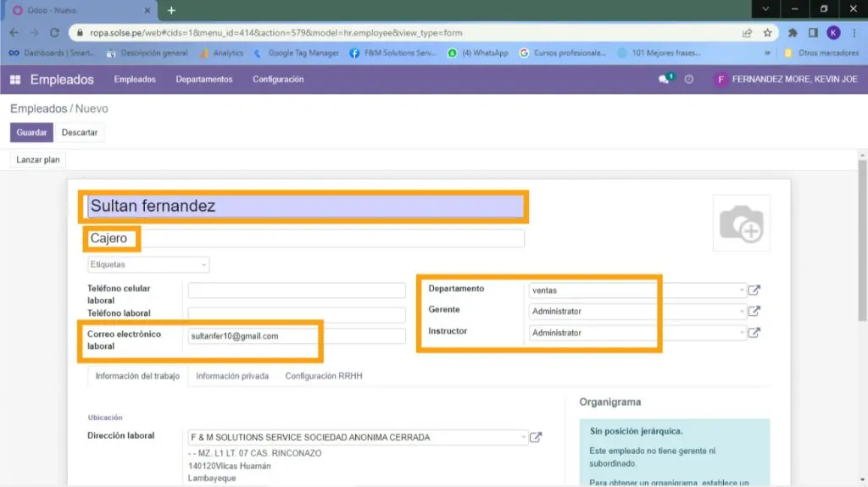868x487 pixels.
Task: Switch to the Configuración RRHH tab
Action: [323, 376]
